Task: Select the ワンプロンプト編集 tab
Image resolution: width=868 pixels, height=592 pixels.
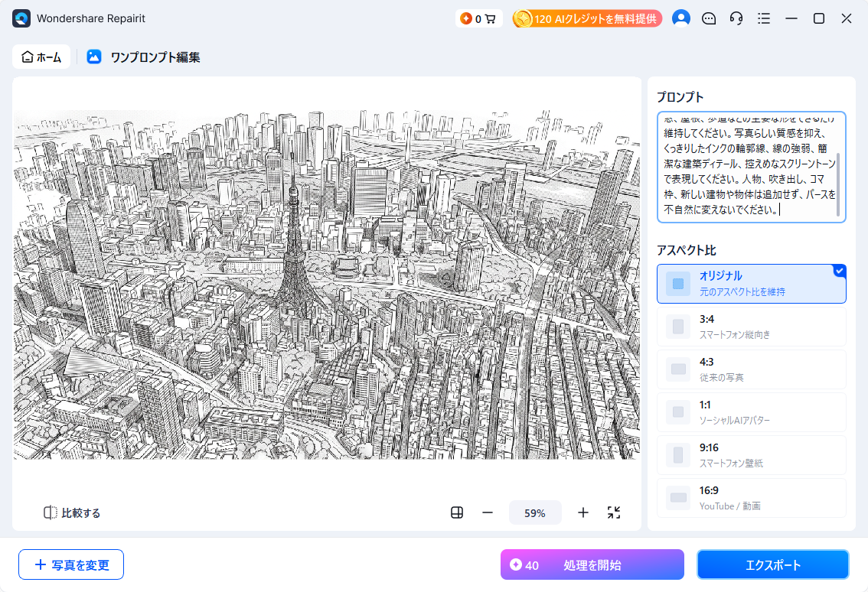Action: 155,57
